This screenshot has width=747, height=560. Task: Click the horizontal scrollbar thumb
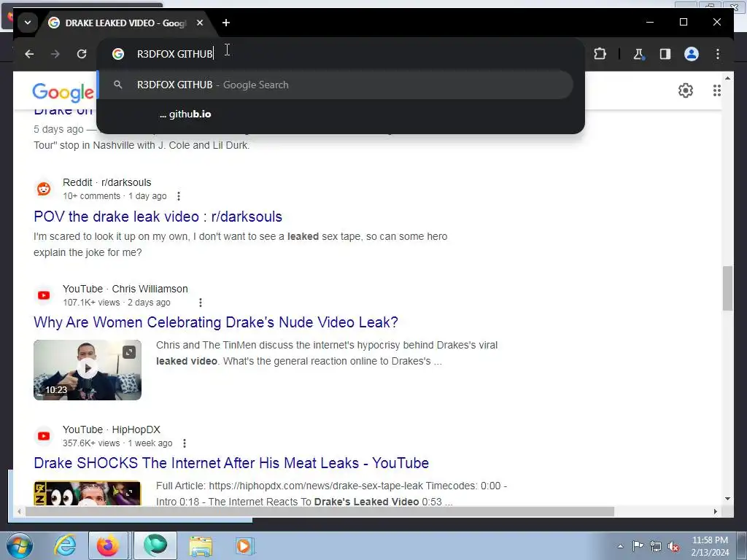pyautogui.click(x=320, y=511)
